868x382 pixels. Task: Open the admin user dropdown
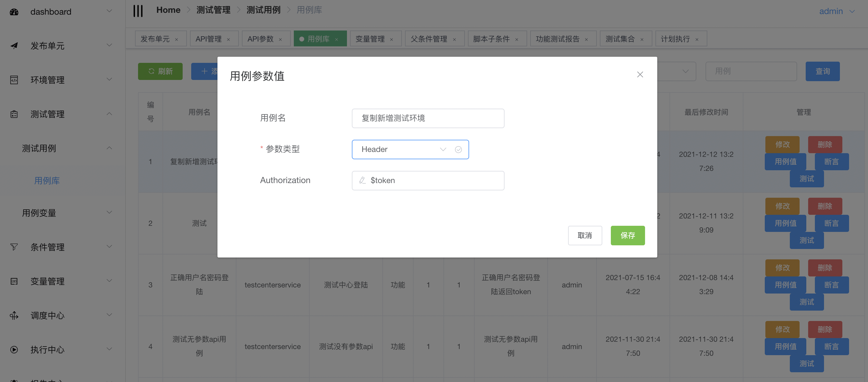837,12
